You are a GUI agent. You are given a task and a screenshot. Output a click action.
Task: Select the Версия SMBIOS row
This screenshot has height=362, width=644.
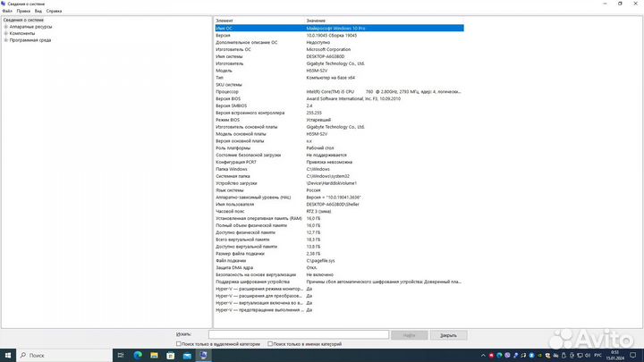[339, 105]
